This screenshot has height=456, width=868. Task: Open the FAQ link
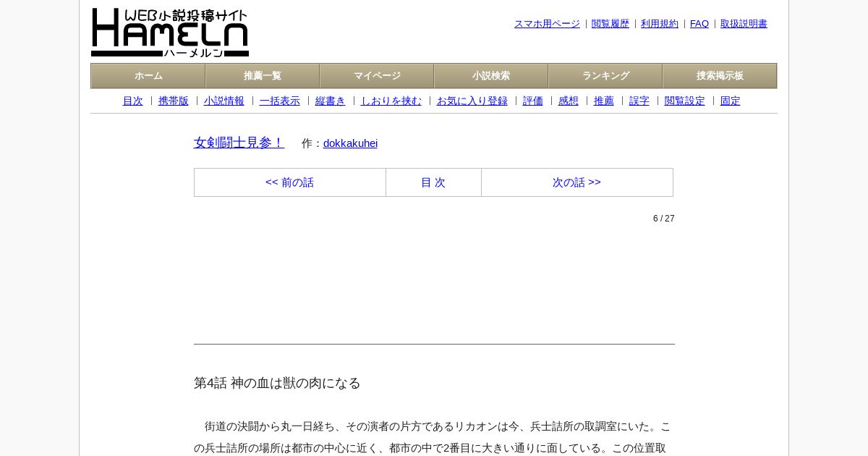click(699, 24)
